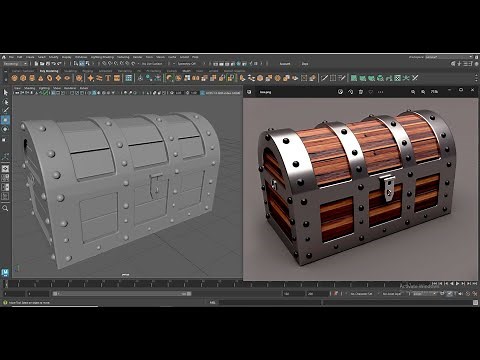Screen dimensions: 480x360
Task: Zoom out the photo viewer
Action: tap(413, 92)
